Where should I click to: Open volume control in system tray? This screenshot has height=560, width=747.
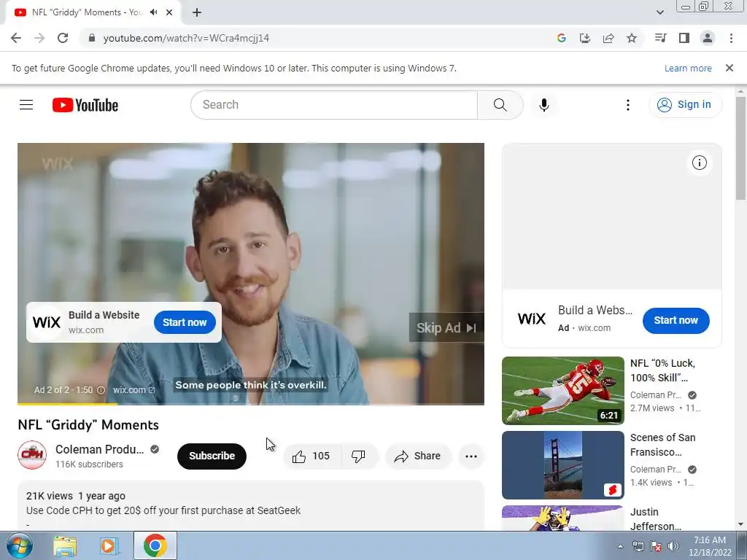tap(673, 546)
